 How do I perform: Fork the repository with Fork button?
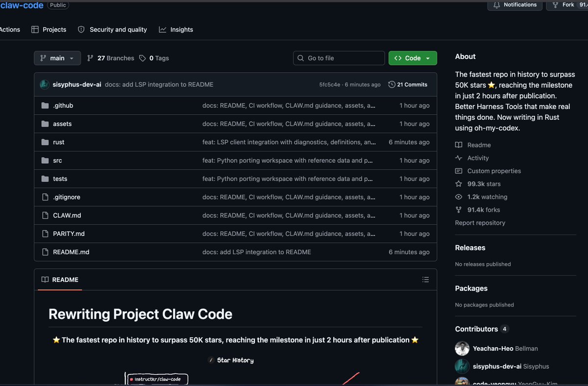(567, 5)
